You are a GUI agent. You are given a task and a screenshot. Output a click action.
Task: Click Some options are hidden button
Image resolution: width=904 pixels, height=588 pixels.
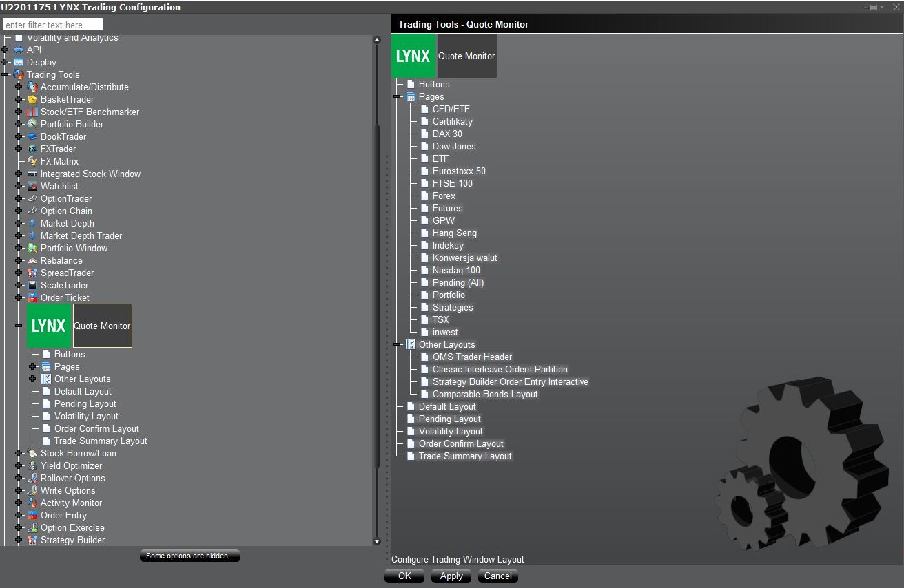(190, 556)
